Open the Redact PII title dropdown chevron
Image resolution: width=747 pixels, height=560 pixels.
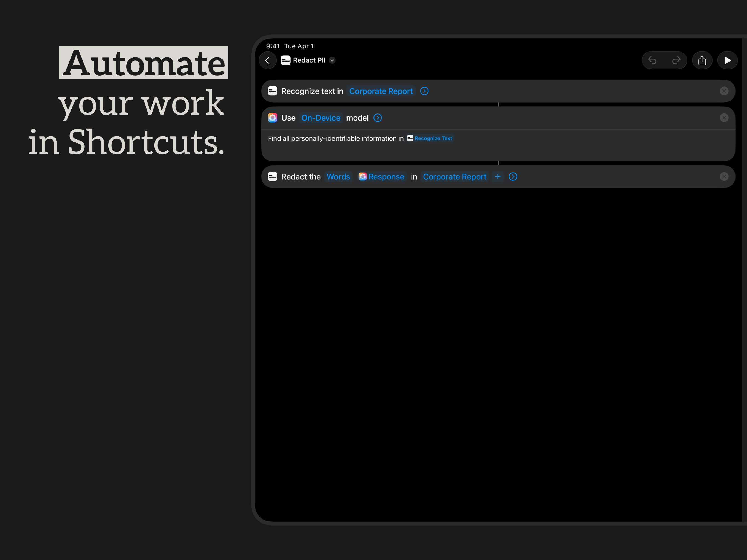(332, 60)
